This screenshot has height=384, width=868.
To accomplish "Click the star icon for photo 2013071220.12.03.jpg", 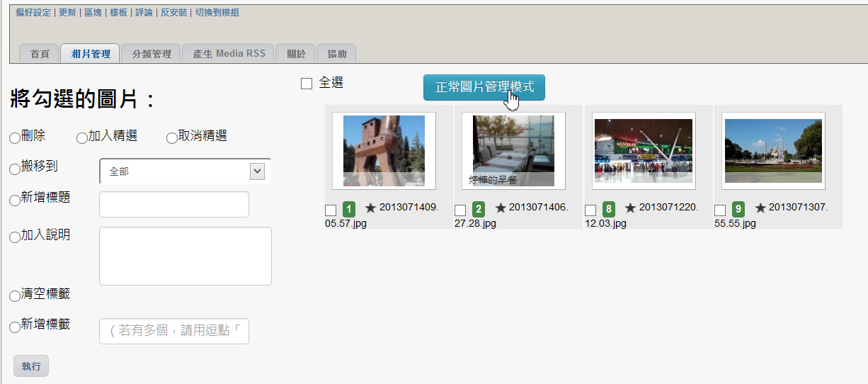I will point(631,208).
